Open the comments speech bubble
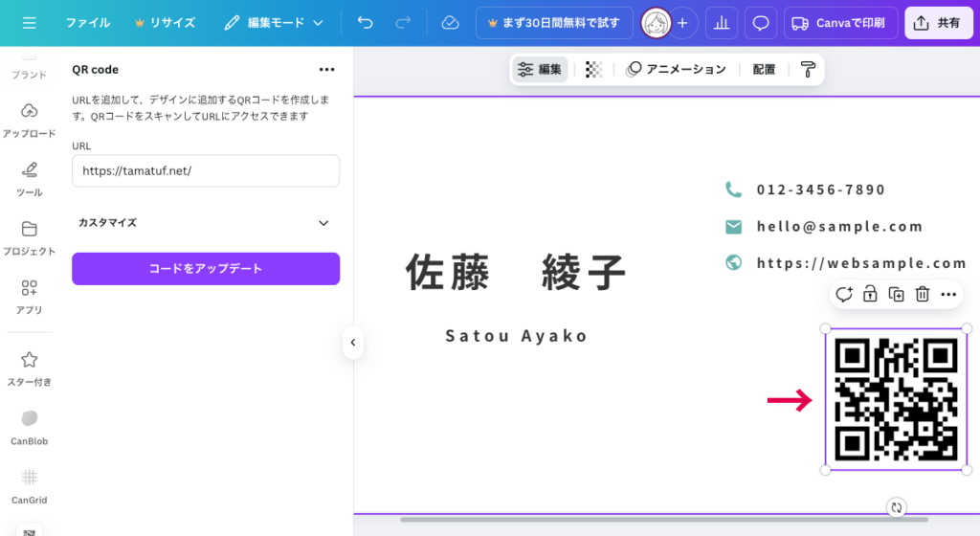The width and height of the screenshot is (980, 536). click(761, 23)
